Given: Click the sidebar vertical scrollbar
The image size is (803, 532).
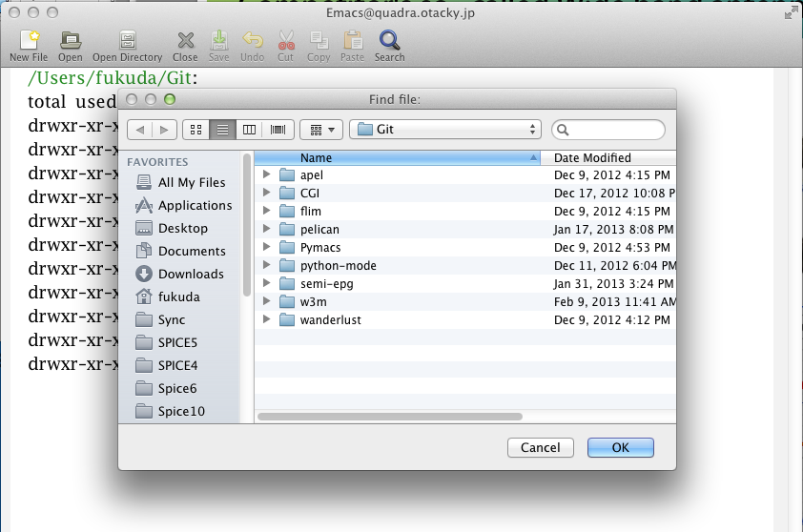Looking at the screenshot, I should [247, 224].
